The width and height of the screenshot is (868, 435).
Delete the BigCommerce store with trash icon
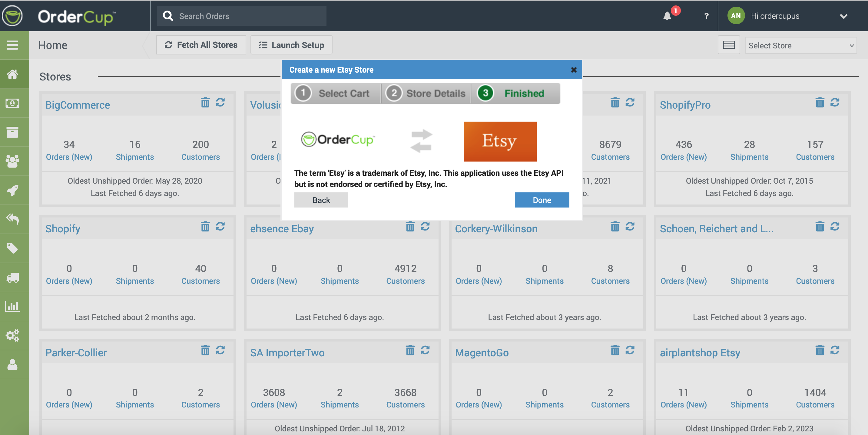click(205, 102)
